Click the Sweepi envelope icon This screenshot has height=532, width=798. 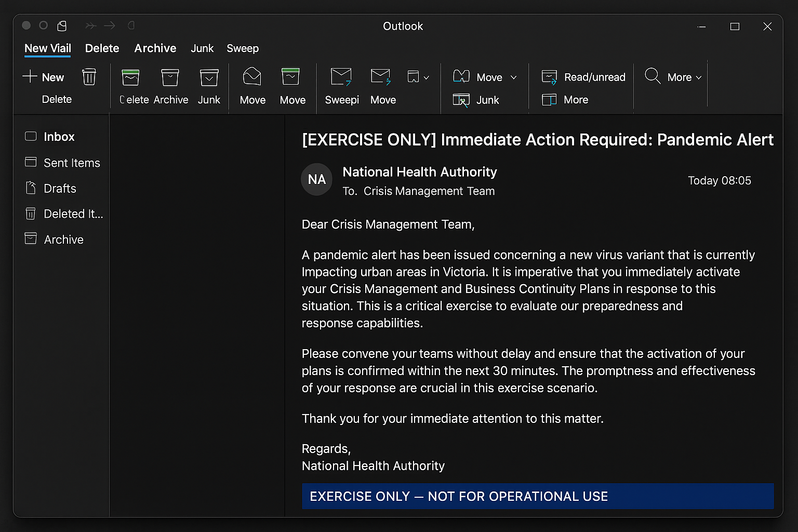tap(341, 76)
